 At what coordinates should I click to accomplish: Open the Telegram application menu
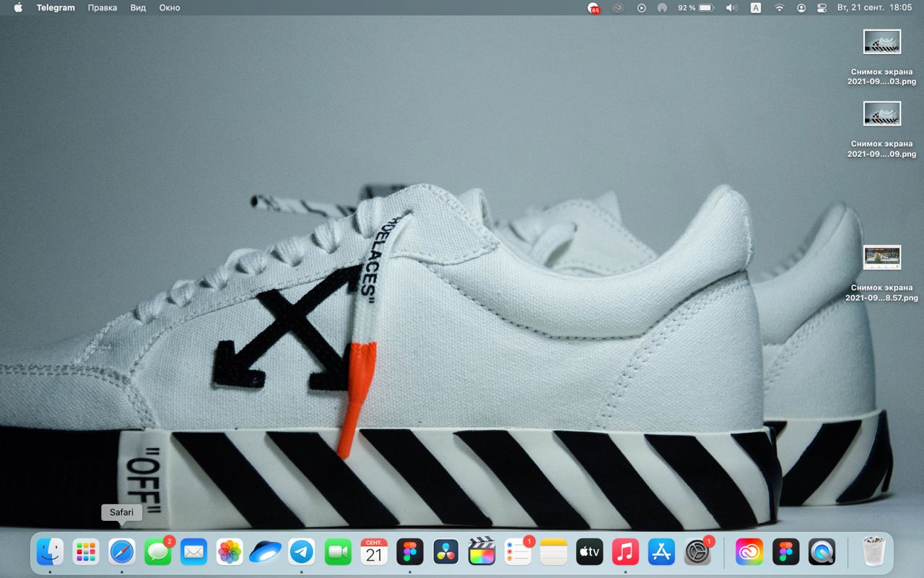[x=56, y=8]
